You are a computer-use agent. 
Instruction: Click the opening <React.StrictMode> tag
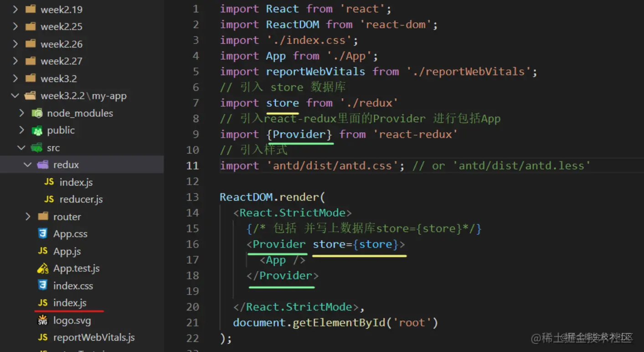(293, 213)
